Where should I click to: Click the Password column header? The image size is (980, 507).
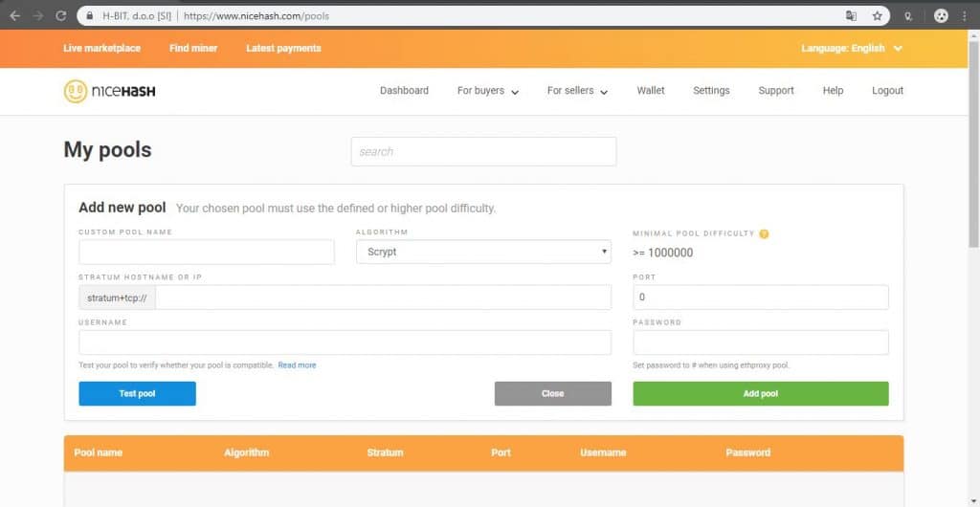coord(748,452)
